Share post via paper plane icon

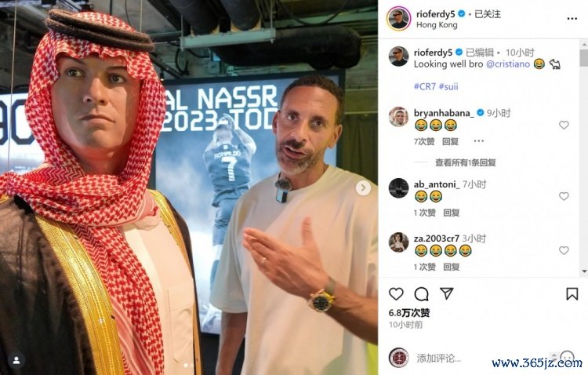447,293
